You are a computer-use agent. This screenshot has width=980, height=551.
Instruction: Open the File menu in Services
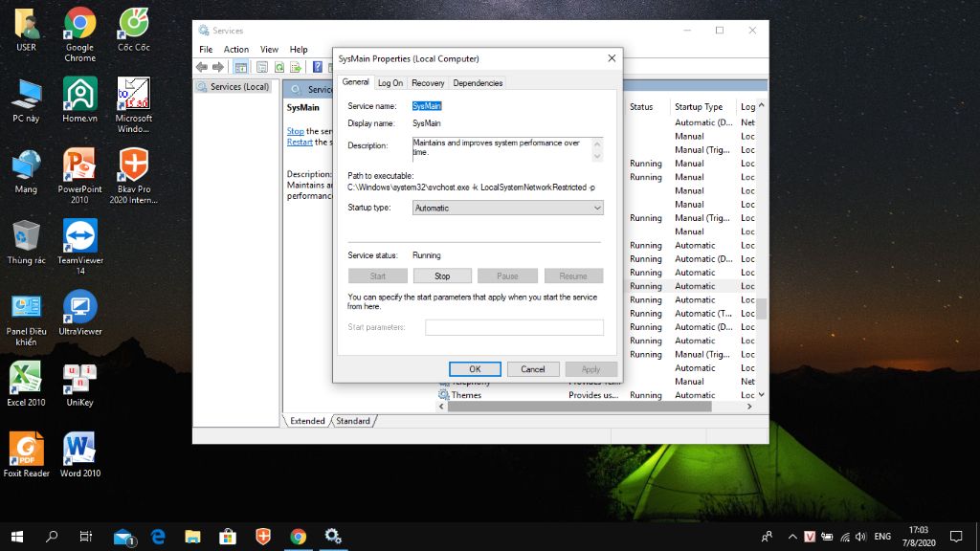point(206,50)
